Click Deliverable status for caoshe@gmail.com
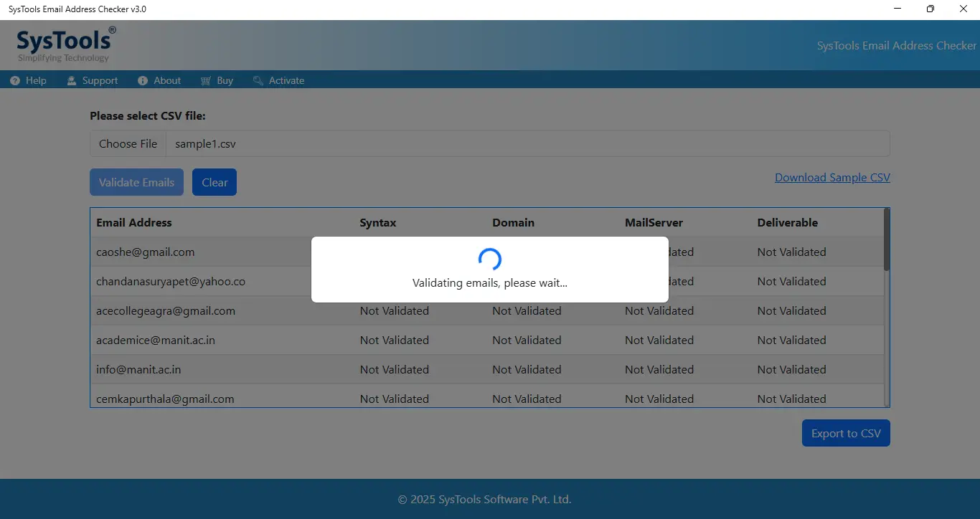The width and height of the screenshot is (980, 519). click(x=792, y=252)
